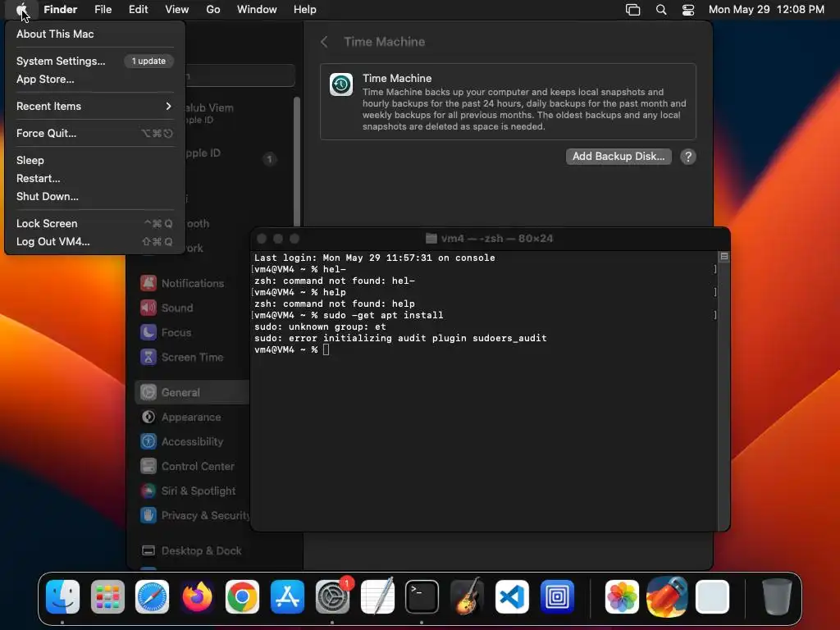
Task: Click the Settings sidebar scrollbar
Action: tap(297, 161)
